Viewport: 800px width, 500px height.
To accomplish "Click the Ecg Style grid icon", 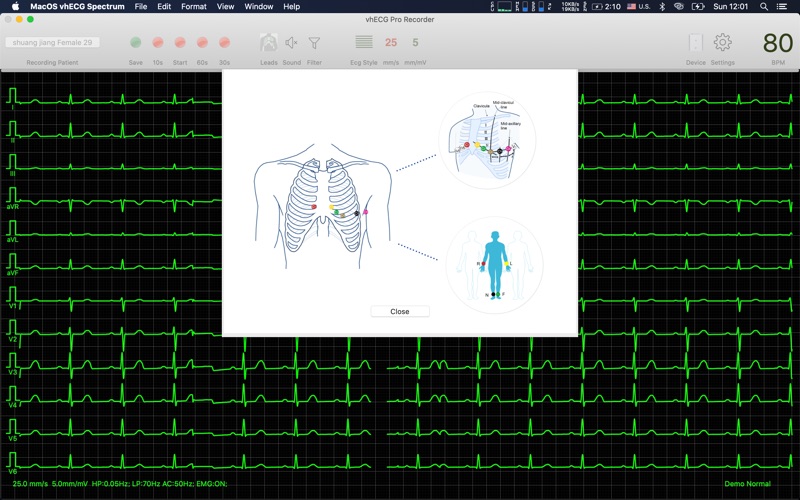I will (363, 43).
